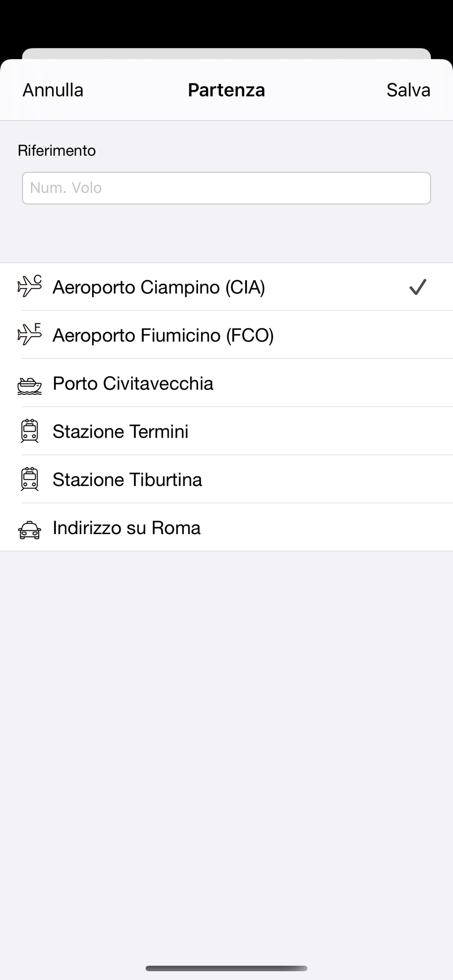Tap the checkmark next to Aeroporto Ciampino
453x980 pixels.
pyautogui.click(x=418, y=287)
